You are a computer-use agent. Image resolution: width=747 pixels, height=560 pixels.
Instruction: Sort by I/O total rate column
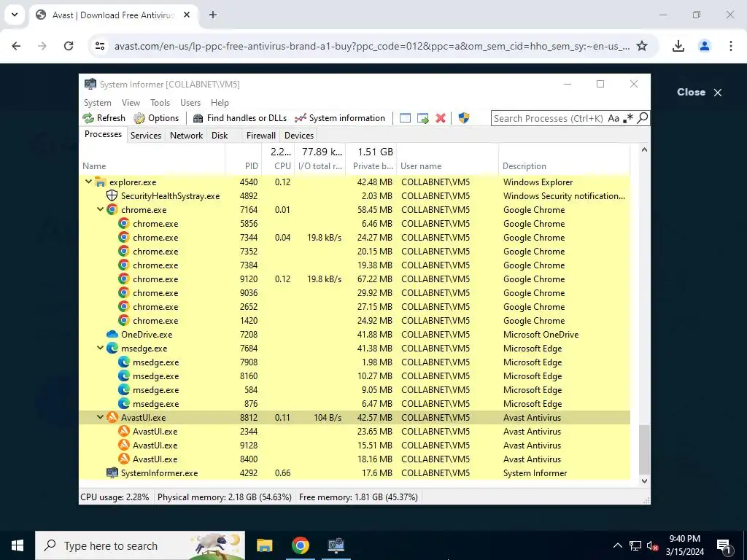[x=320, y=166]
